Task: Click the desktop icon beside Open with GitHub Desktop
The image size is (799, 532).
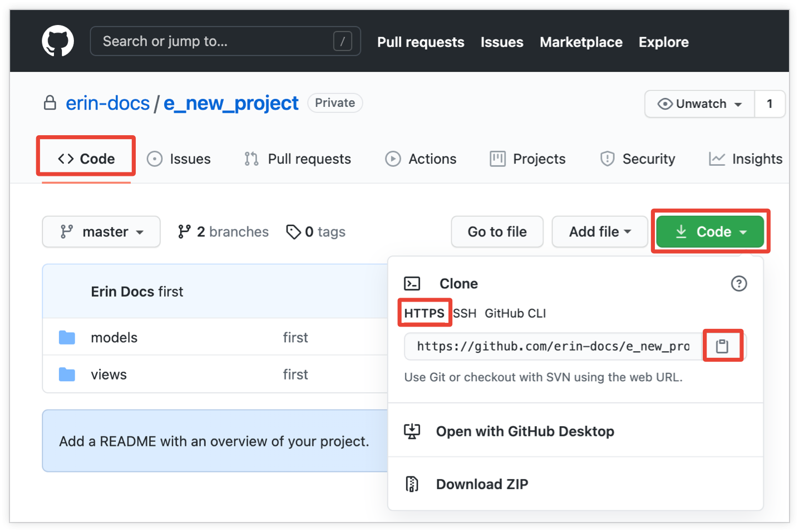Action: tap(412, 431)
